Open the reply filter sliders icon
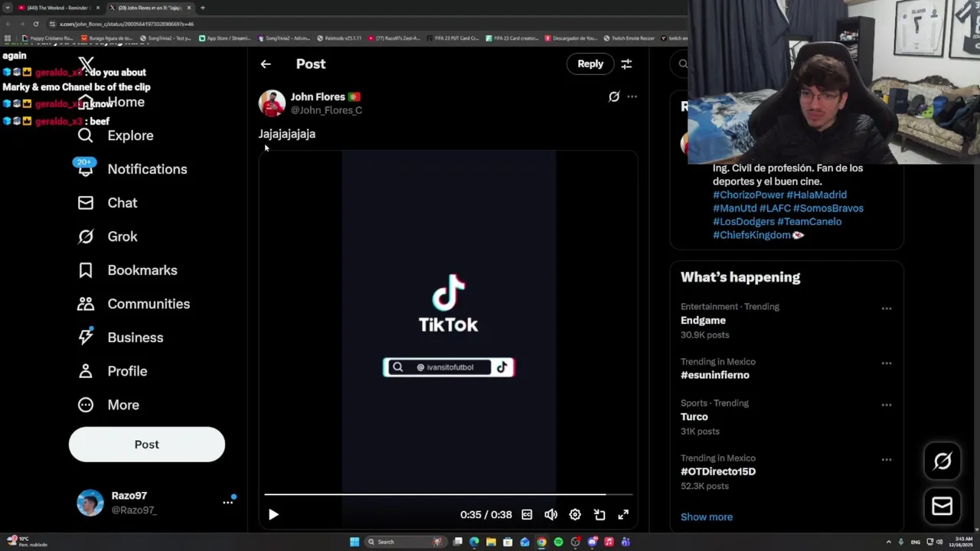The height and width of the screenshot is (551, 980). click(x=626, y=64)
